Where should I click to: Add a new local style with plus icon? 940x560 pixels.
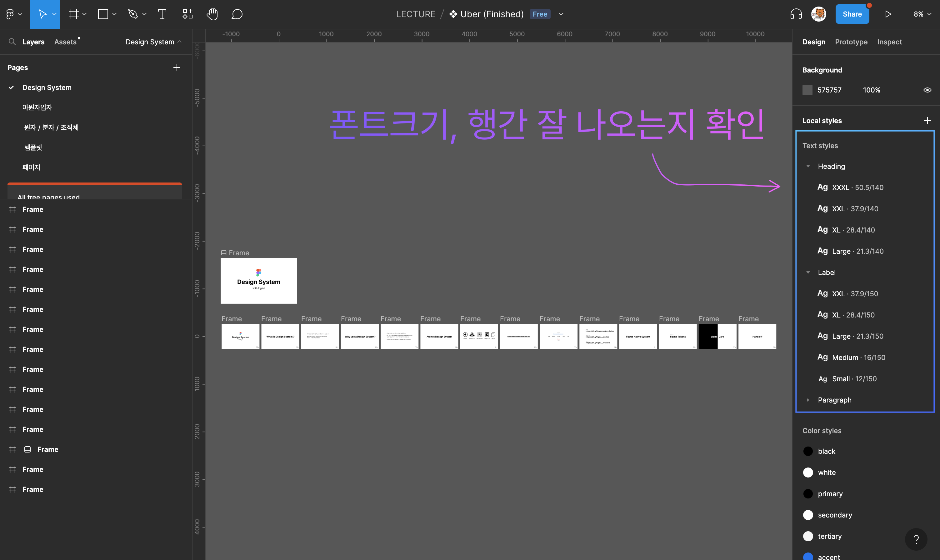point(927,121)
